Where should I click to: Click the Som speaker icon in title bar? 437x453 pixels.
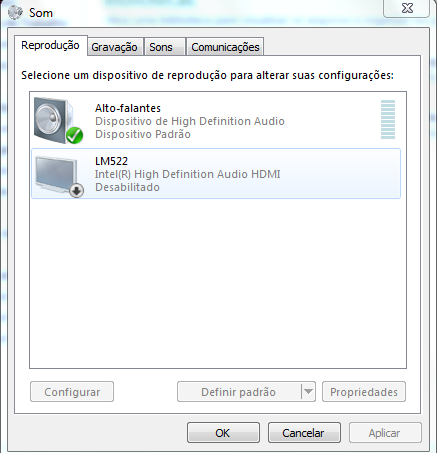click(15, 13)
